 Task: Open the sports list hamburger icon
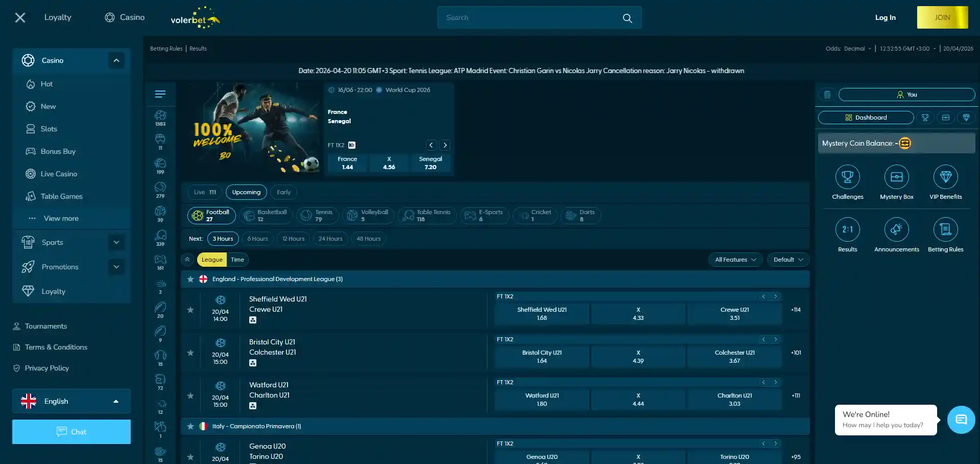click(160, 94)
